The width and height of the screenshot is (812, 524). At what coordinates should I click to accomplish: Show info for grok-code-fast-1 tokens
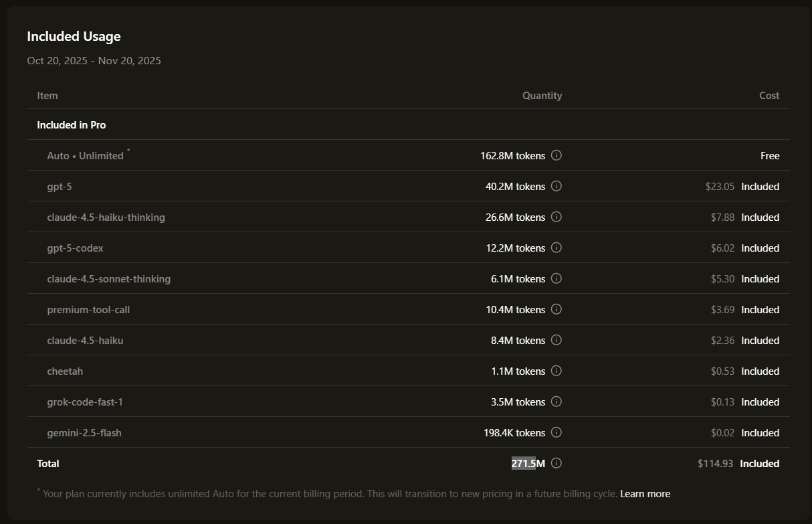click(x=556, y=402)
